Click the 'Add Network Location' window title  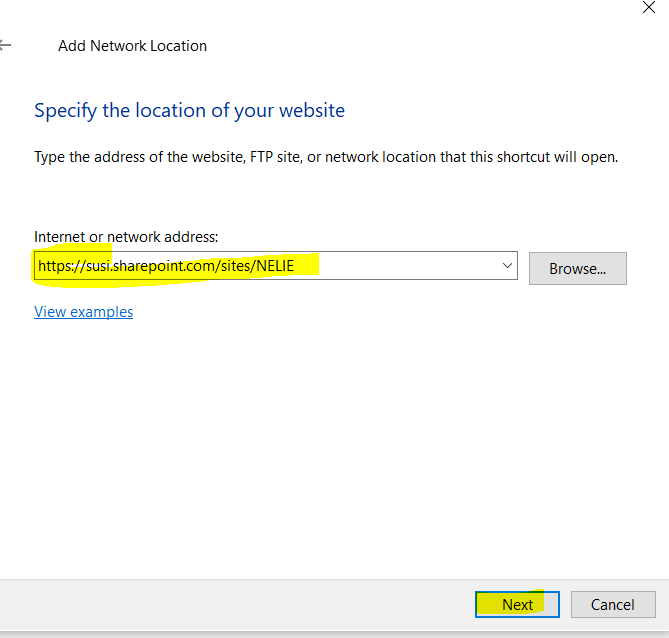(132, 46)
